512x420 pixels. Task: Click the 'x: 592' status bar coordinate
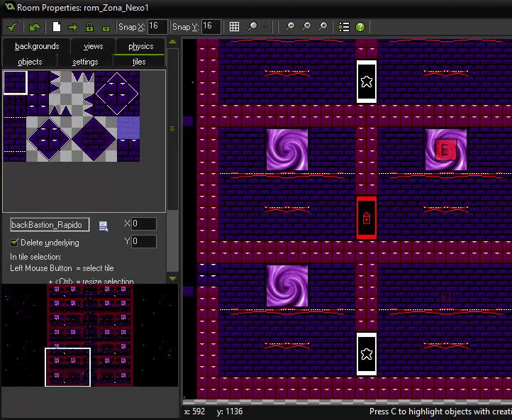point(194,411)
